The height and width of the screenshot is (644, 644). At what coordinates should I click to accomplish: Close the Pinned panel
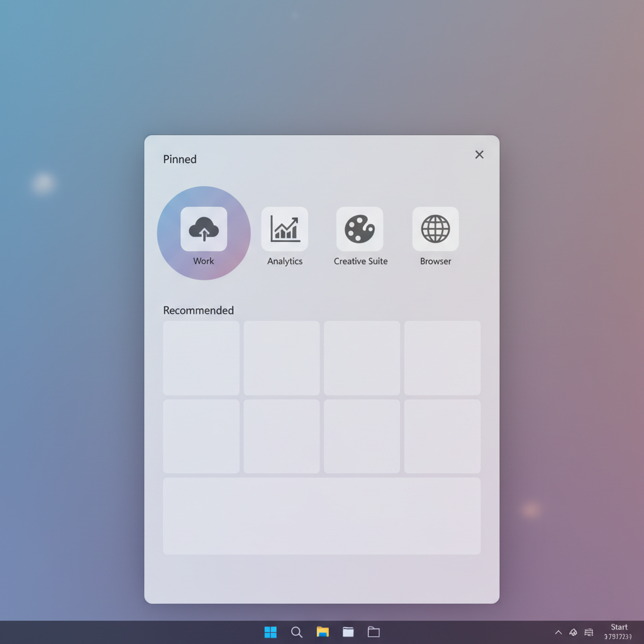(479, 154)
